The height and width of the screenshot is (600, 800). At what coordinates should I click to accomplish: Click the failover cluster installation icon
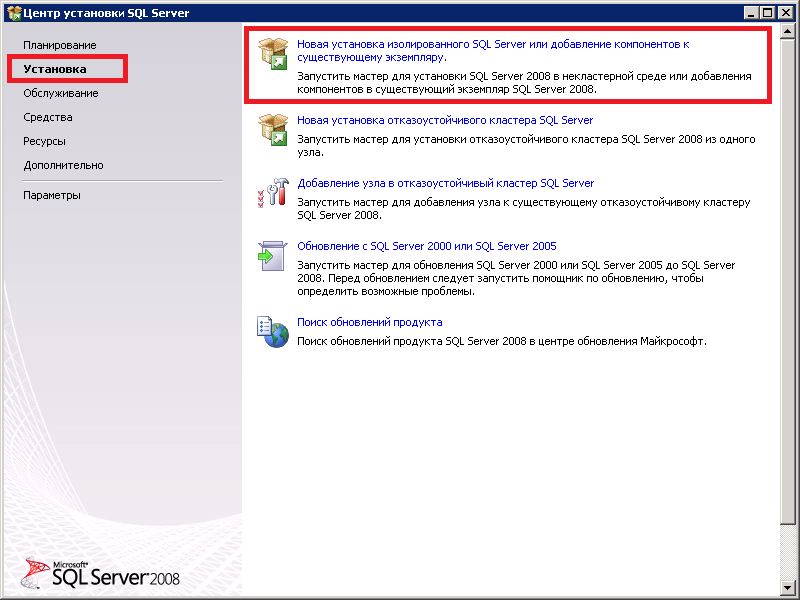pyautogui.click(x=273, y=129)
